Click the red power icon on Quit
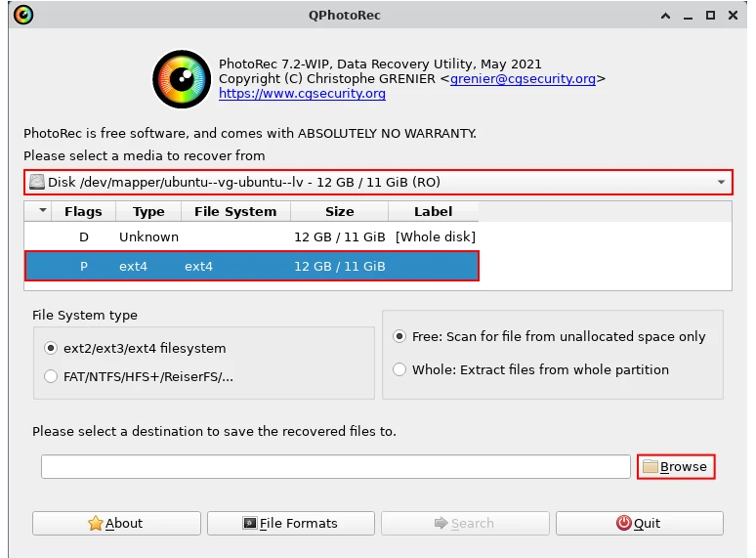Viewport: 756px width, 558px height. (624, 524)
